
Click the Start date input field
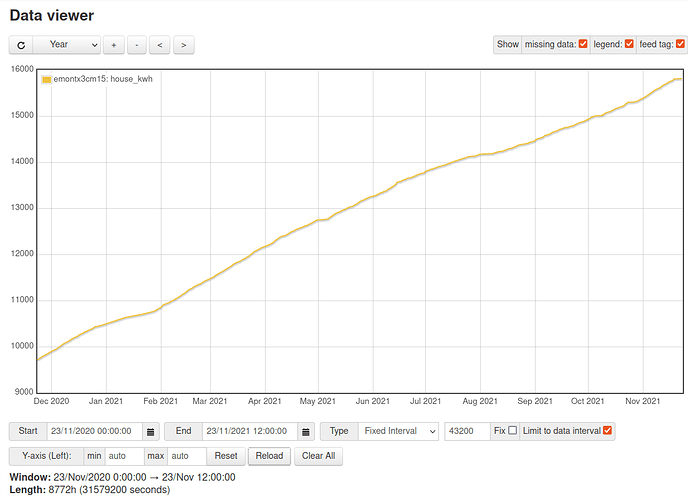(94, 431)
